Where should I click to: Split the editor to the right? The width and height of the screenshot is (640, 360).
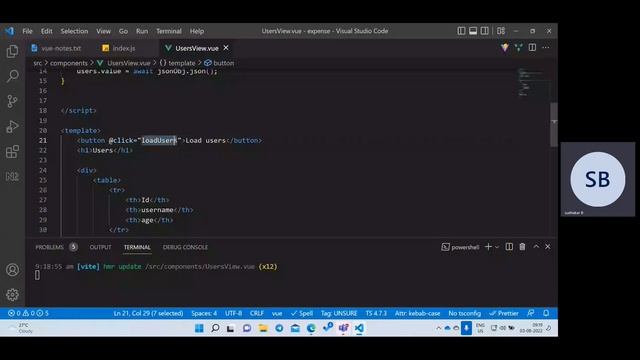pyautogui.click(x=532, y=48)
